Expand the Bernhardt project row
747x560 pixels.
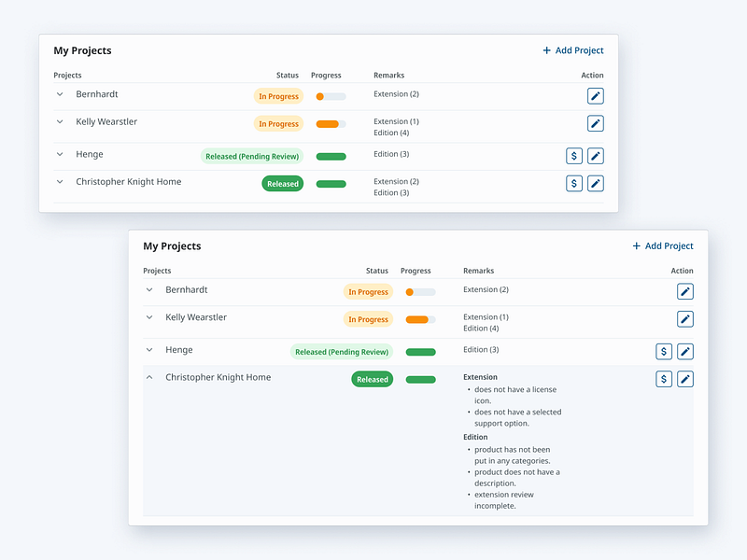[x=59, y=94]
